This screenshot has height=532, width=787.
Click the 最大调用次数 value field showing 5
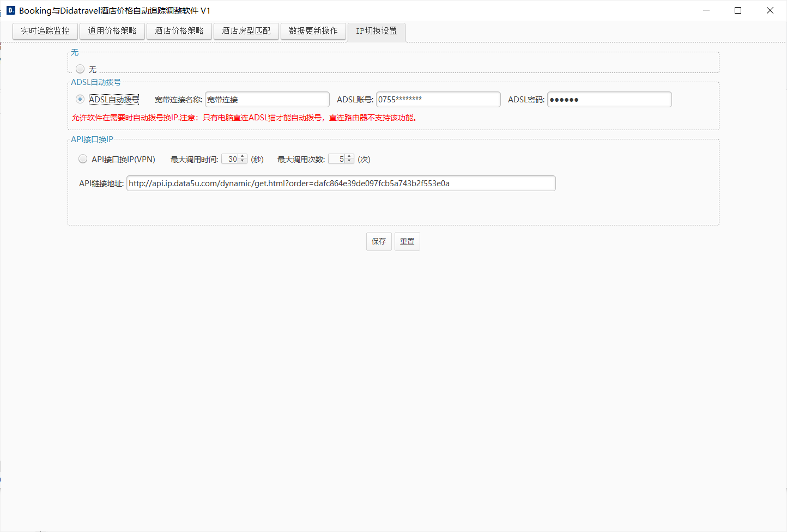(x=337, y=159)
